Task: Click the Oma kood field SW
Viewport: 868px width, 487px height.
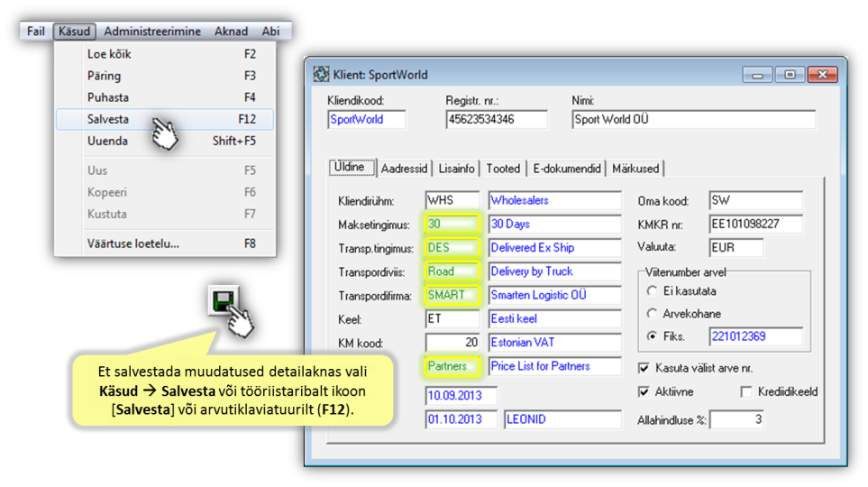Action: click(x=755, y=200)
